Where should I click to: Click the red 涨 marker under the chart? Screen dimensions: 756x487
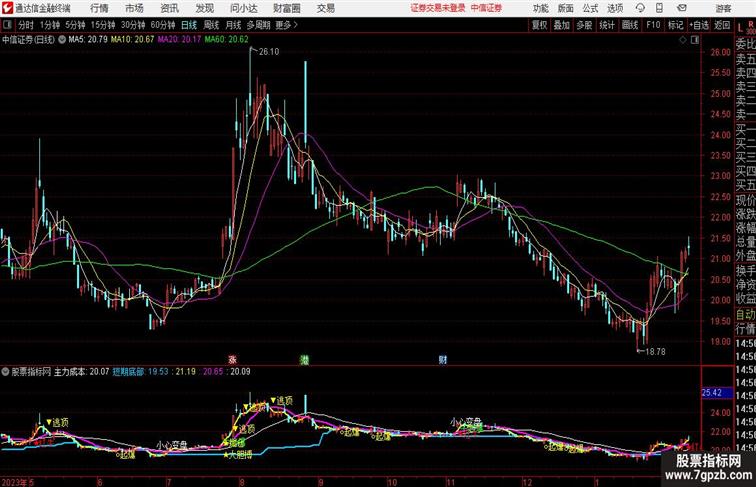pos(232,359)
